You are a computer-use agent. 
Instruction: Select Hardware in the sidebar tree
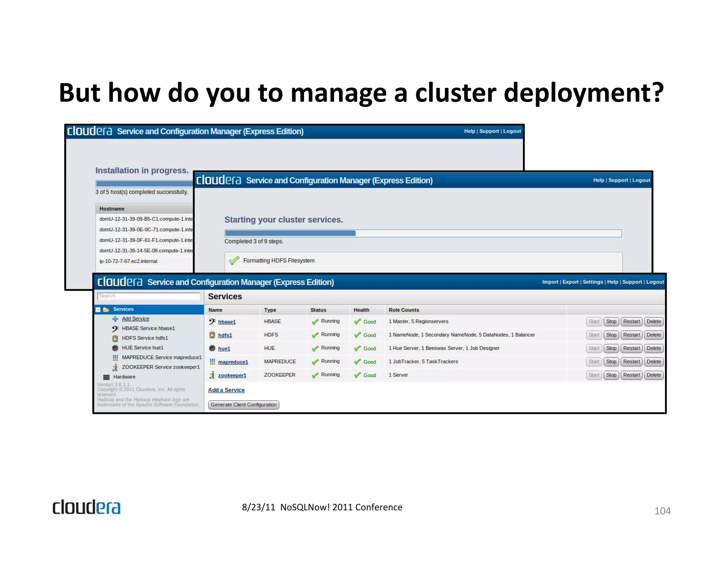click(124, 377)
